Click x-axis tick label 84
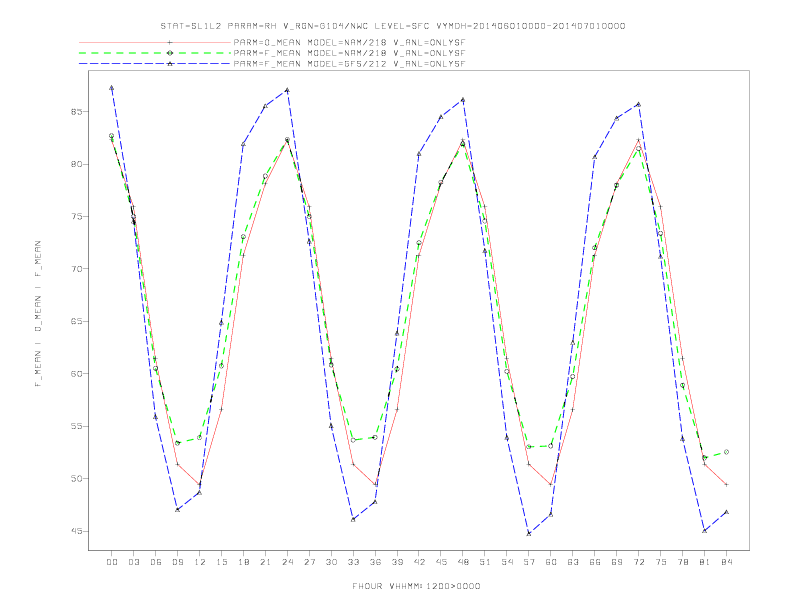 [x=727, y=562]
